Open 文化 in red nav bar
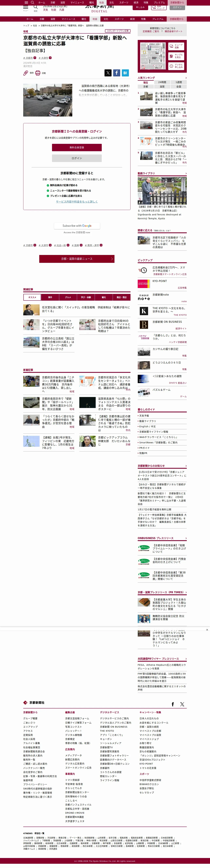Screen dimensions: 210x868 click(x=106, y=19)
